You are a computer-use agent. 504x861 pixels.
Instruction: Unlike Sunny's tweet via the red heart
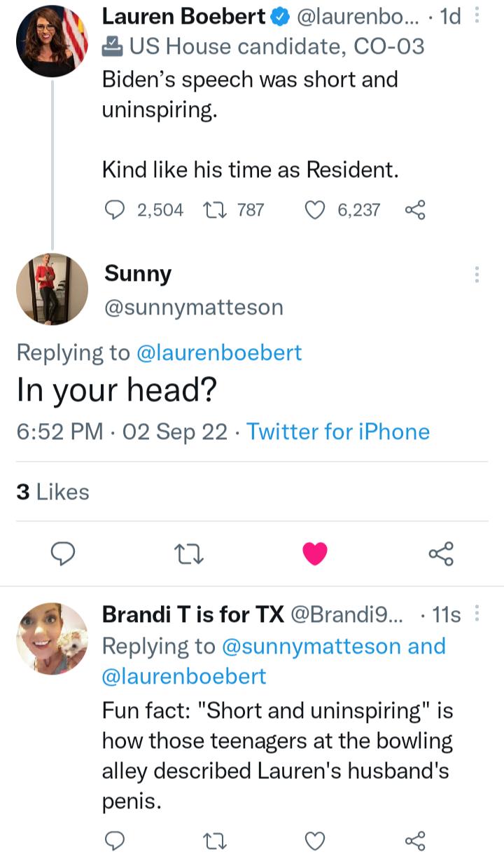[315, 554]
